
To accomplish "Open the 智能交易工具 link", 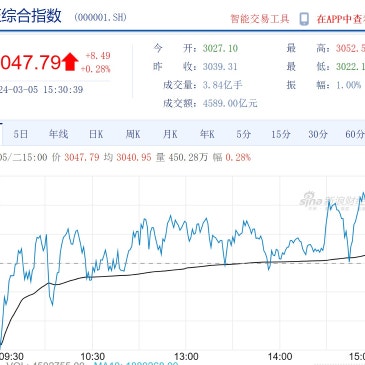I will click(x=260, y=19).
